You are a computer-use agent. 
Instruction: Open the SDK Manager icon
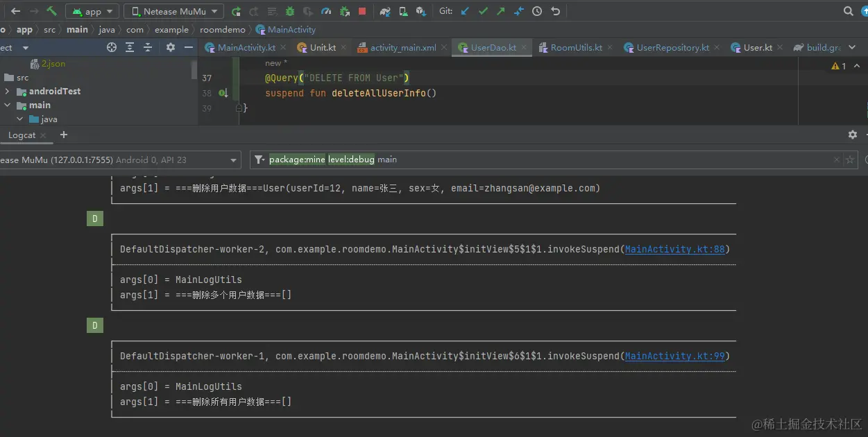pos(421,11)
